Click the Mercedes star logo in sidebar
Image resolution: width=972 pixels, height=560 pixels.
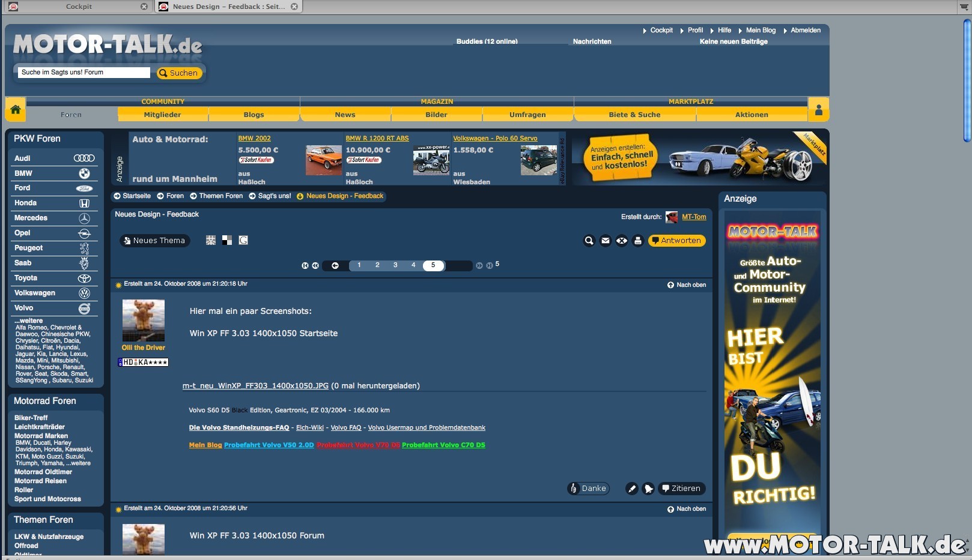[84, 218]
